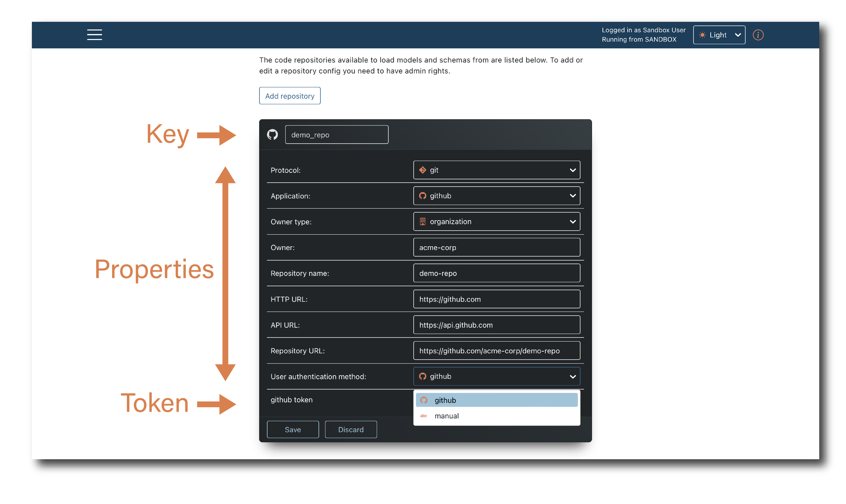Click the demo_repo key input field
The width and height of the screenshot is (846, 504).
click(x=336, y=135)
